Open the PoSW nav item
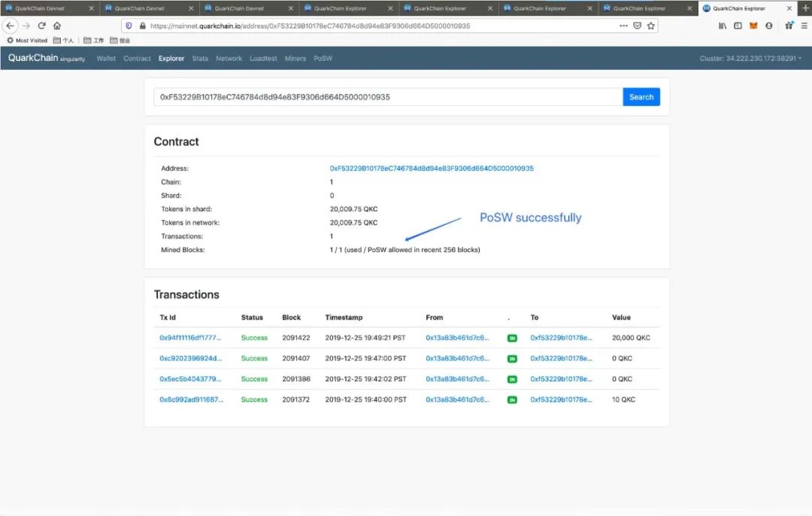Image resolution: width=812 pixels, height=516 pixels. pos(323,59)
